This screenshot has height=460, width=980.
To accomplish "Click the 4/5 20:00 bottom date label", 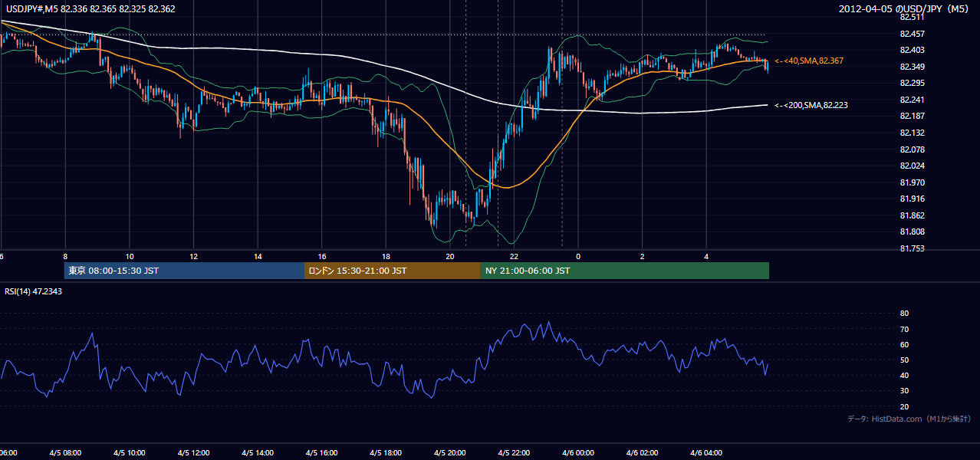I will point(450,453).
